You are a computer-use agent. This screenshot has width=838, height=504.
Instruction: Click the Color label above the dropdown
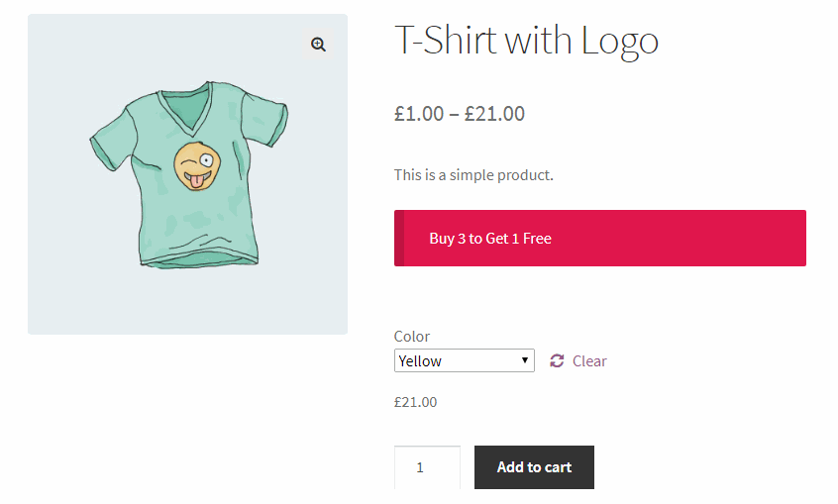point(412,337)
